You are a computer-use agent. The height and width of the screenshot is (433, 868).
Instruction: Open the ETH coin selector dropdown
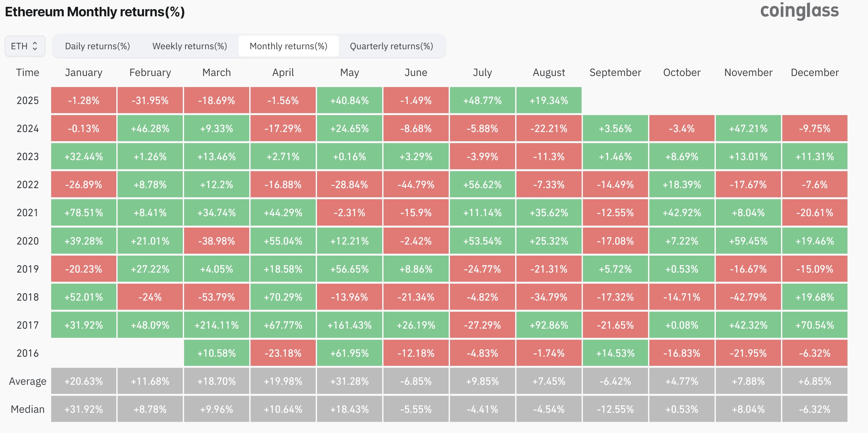tap(24, 46)
